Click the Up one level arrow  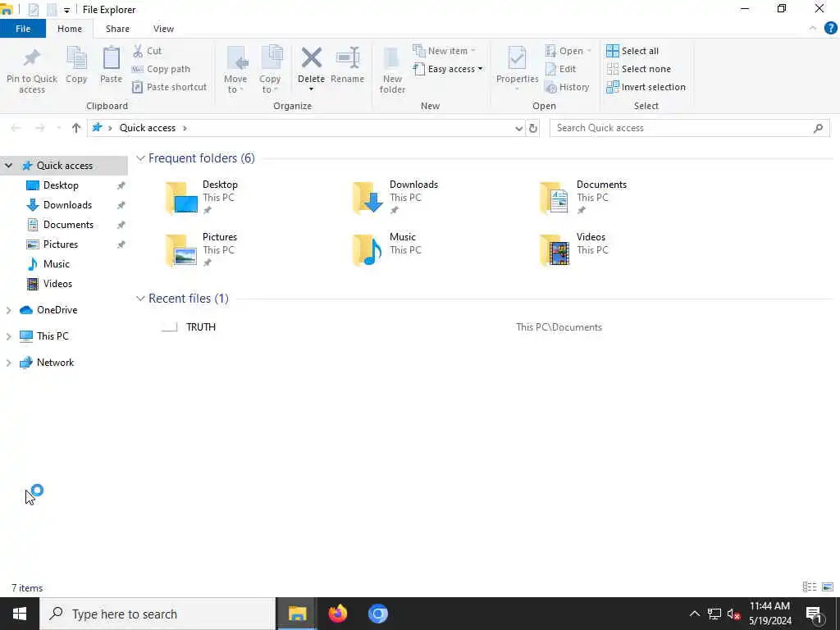click(76, 128)
